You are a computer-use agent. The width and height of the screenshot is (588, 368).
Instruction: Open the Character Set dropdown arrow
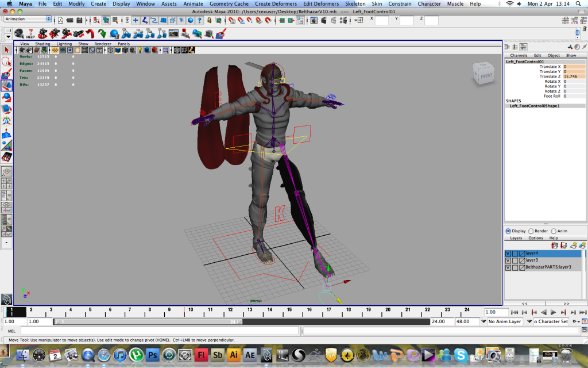[531, 321]
